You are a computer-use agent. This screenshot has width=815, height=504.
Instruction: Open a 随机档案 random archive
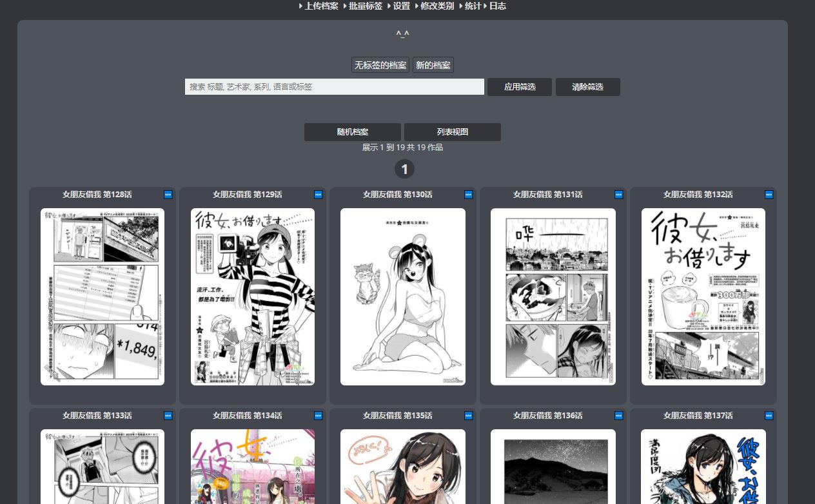coord(353,132)
